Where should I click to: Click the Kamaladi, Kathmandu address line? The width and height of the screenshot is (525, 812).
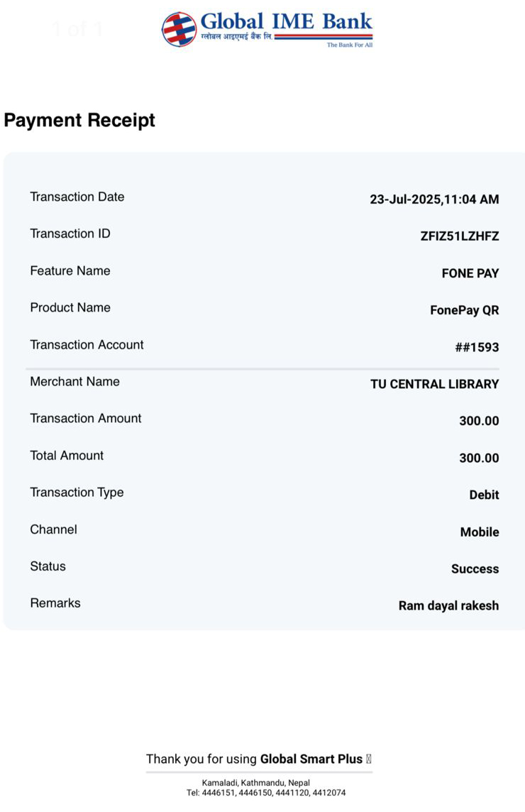pyautogui.click(x=255, y=782)
